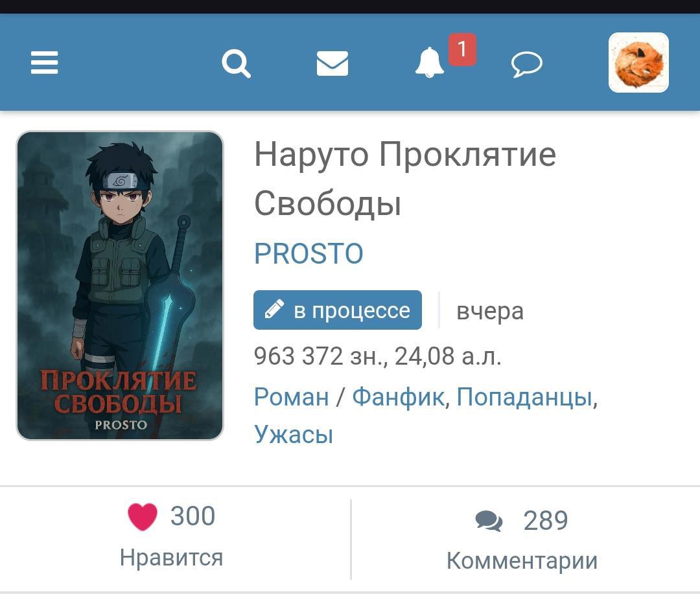The width and height of the screenshot is (700, 594).
Task: Click the comments bubbles icon
Action: tap(489, 521)
